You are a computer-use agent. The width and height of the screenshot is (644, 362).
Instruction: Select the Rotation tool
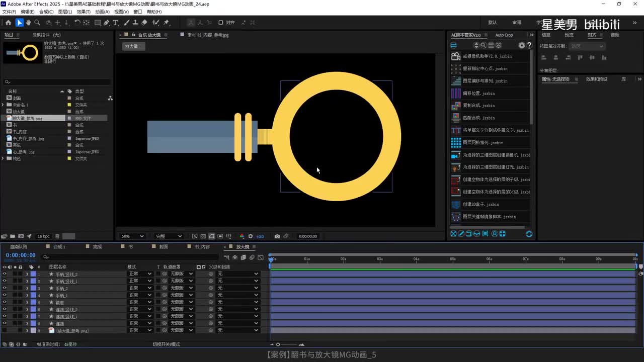coord(77,23)
